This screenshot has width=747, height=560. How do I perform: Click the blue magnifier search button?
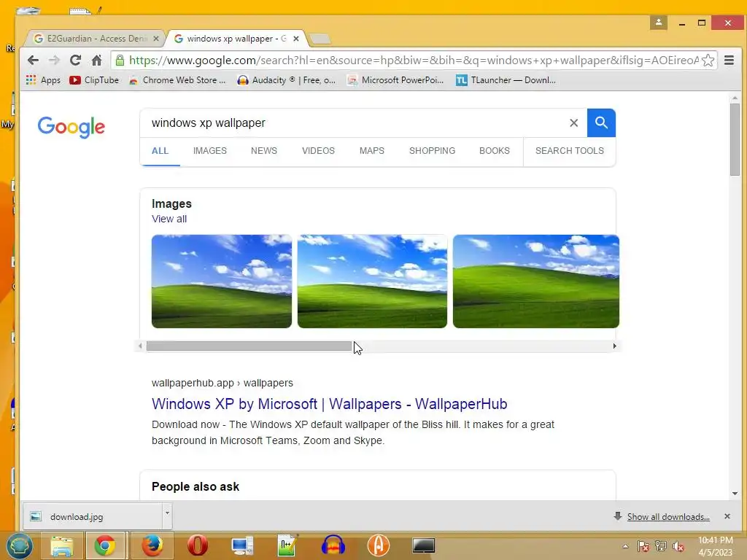[601, 122]
